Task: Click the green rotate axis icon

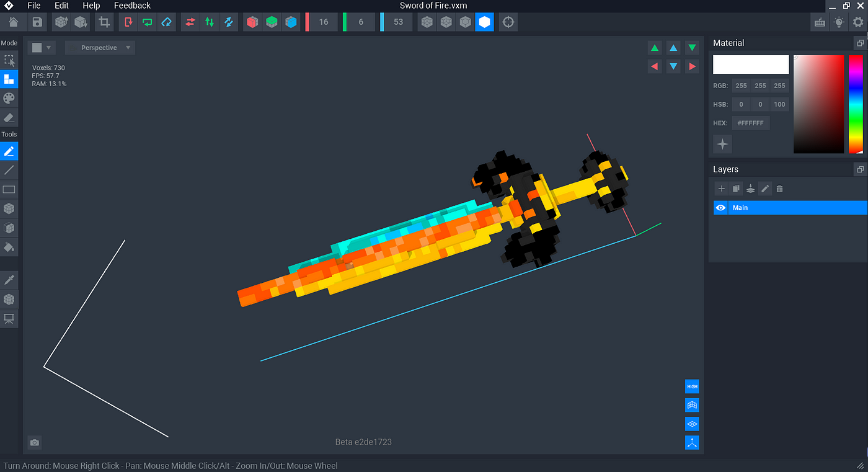Action: 148,22
